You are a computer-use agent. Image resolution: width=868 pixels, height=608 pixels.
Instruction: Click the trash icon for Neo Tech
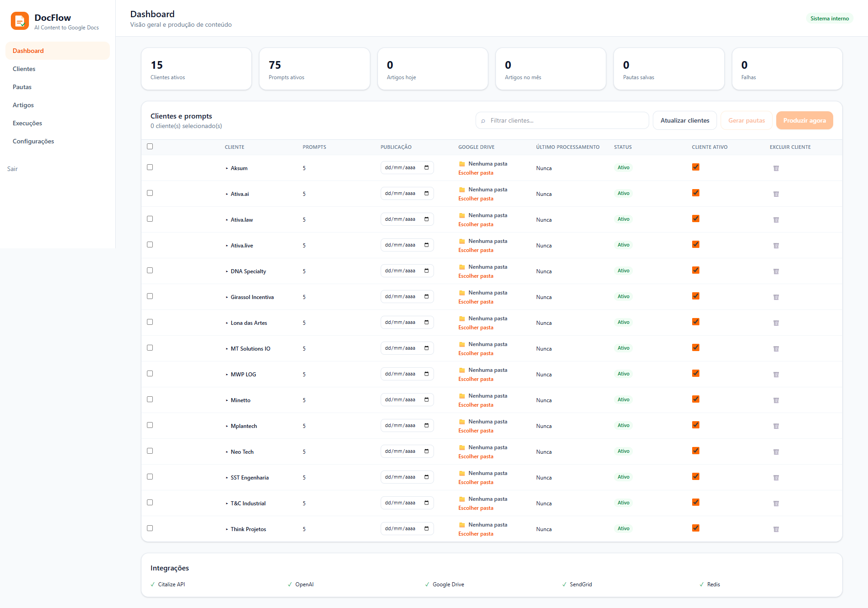pyautogui.click(x=776, y=452)
